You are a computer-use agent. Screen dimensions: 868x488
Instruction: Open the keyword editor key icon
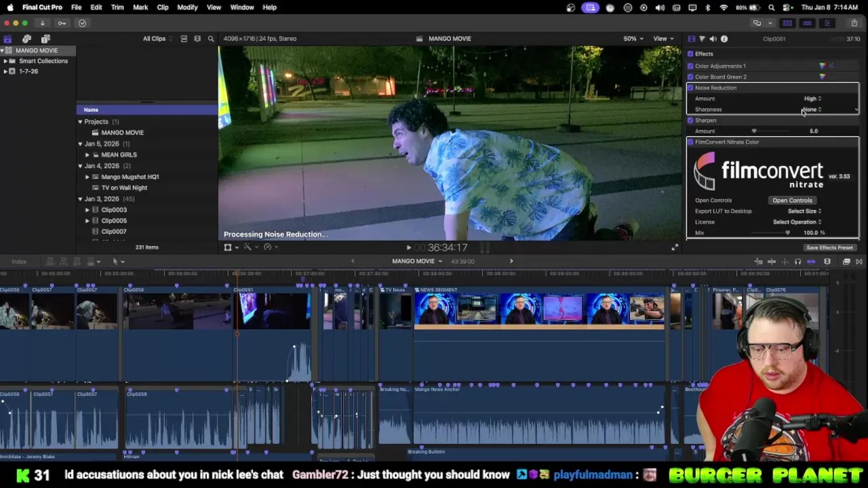click(62, 23)
